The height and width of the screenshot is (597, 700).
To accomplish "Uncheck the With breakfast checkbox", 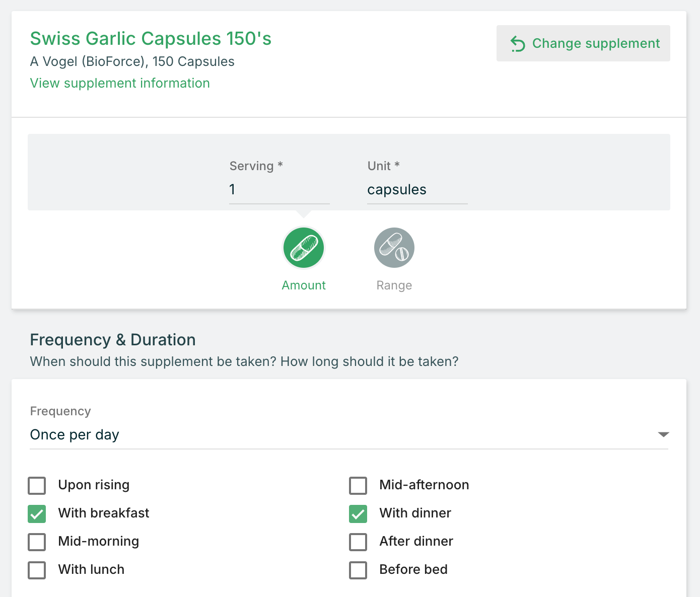I will click(37, 514).
